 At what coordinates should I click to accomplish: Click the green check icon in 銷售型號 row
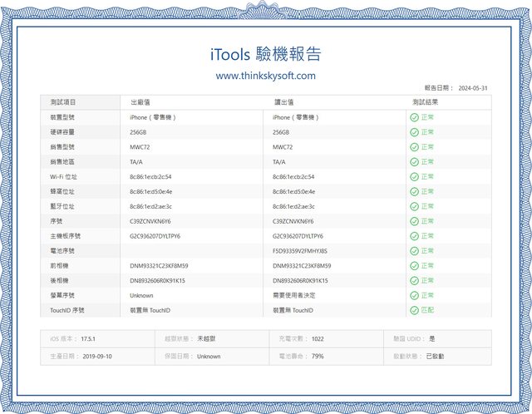414,147
